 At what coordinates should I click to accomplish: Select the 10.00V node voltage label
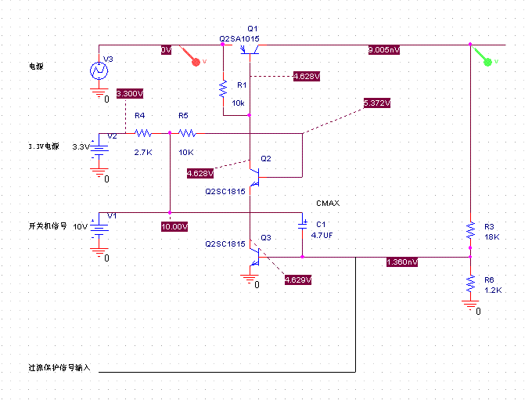[x=174, y=226]
